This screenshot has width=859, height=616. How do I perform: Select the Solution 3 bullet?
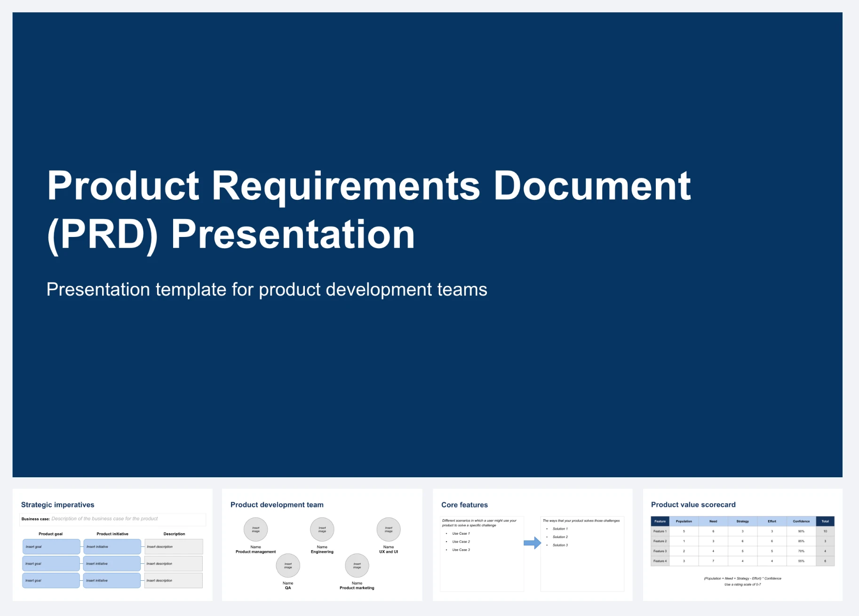(x=560, y=545)
